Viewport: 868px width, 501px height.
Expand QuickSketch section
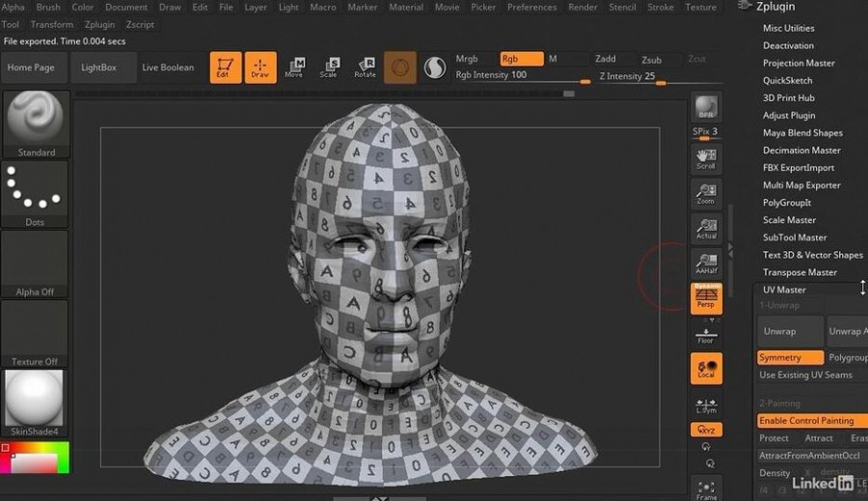(x=788, y=81)
